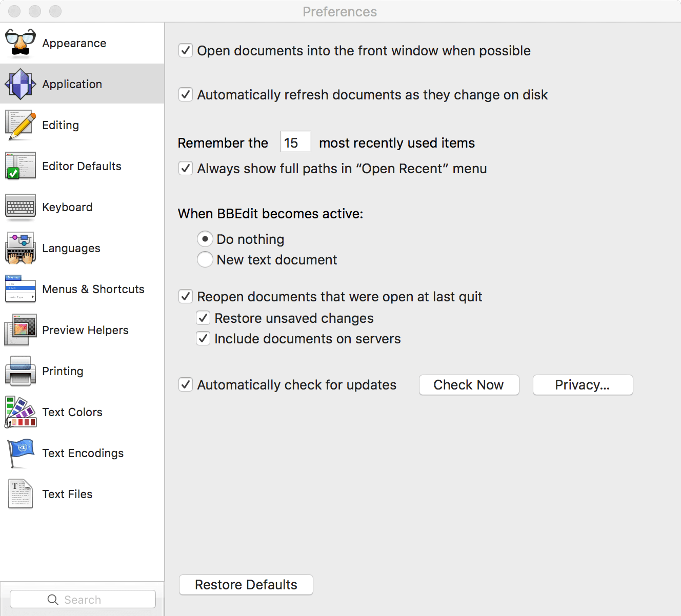The width and height of the screenshot is (681, 616).
Task: Select the Text Files label
Action: pyautogui.click(x=67, y=494)
